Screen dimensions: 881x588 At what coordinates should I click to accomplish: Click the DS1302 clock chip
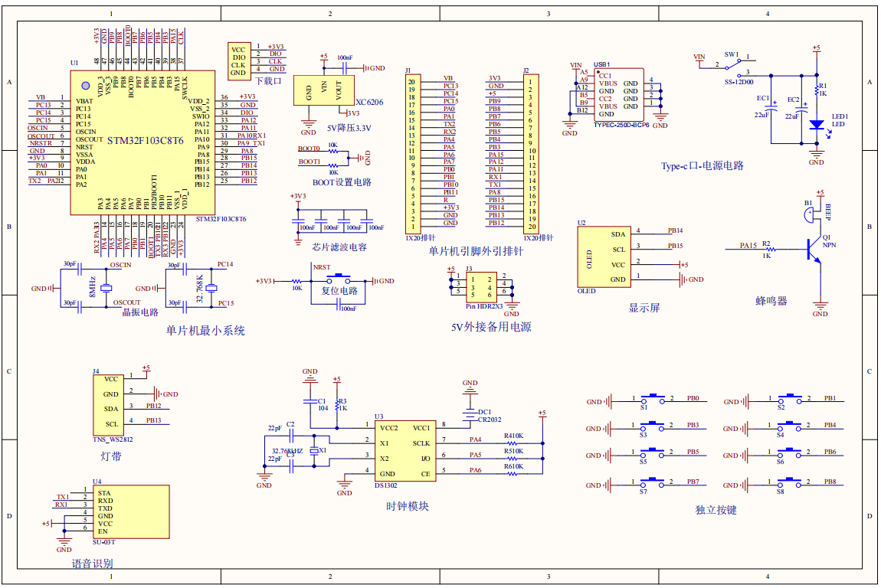(x=404, y=450)
